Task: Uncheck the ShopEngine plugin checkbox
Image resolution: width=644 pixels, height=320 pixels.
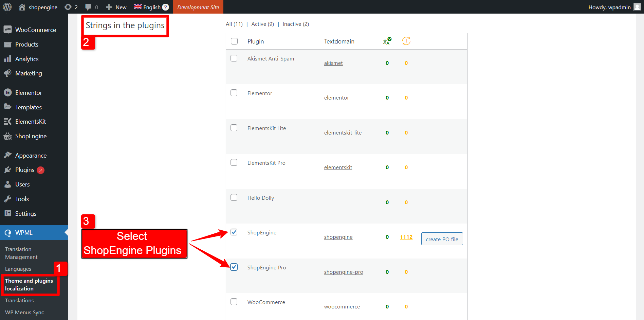Action: tap(234, 232)
